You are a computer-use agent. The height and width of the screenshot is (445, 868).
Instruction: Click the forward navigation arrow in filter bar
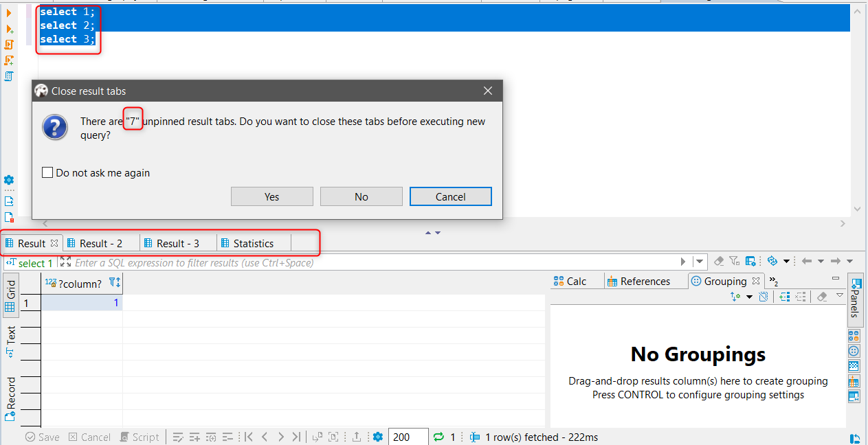(x=835, y=261)
